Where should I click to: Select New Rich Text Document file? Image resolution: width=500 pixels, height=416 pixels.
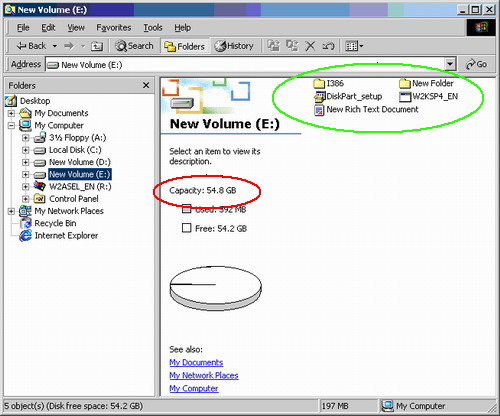[x=366, y=110]
